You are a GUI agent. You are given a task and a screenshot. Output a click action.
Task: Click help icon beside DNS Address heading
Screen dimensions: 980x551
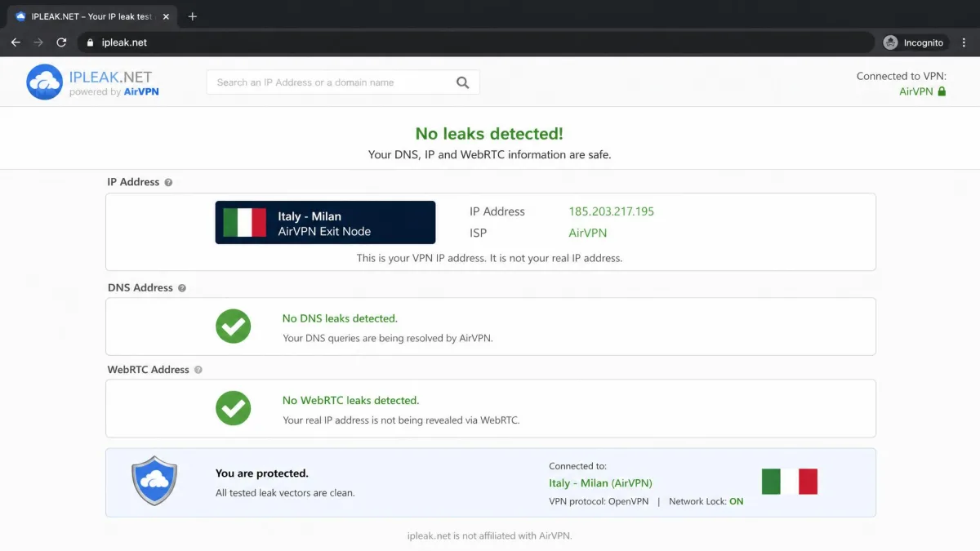point(182,288)
